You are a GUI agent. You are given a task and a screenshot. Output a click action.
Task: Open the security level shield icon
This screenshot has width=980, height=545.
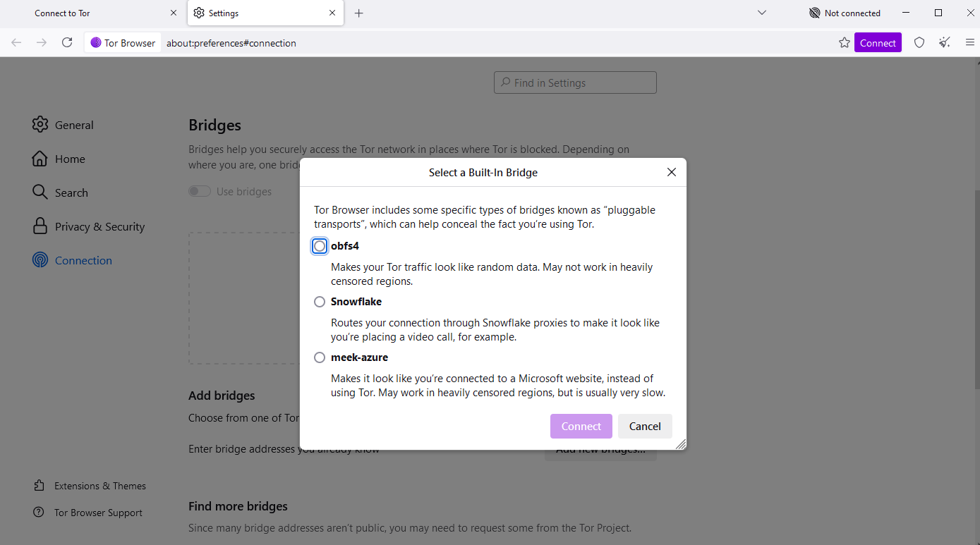[x=919, y=43]
